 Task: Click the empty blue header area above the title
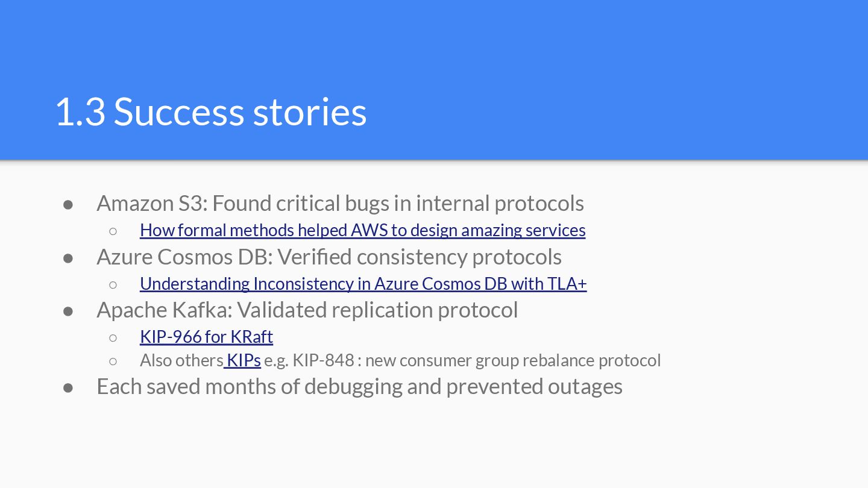(434, 36)
